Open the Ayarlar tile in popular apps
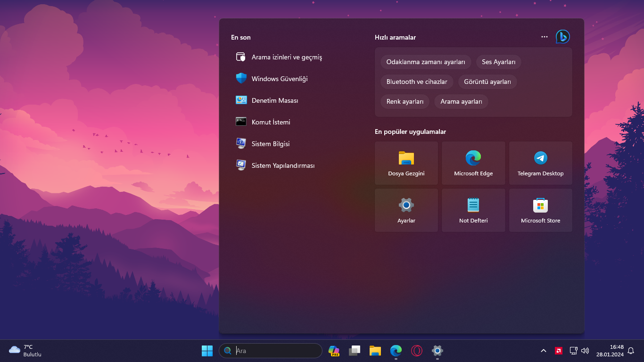The width and height of the screenshot is (644, 362). pos(406,210)
